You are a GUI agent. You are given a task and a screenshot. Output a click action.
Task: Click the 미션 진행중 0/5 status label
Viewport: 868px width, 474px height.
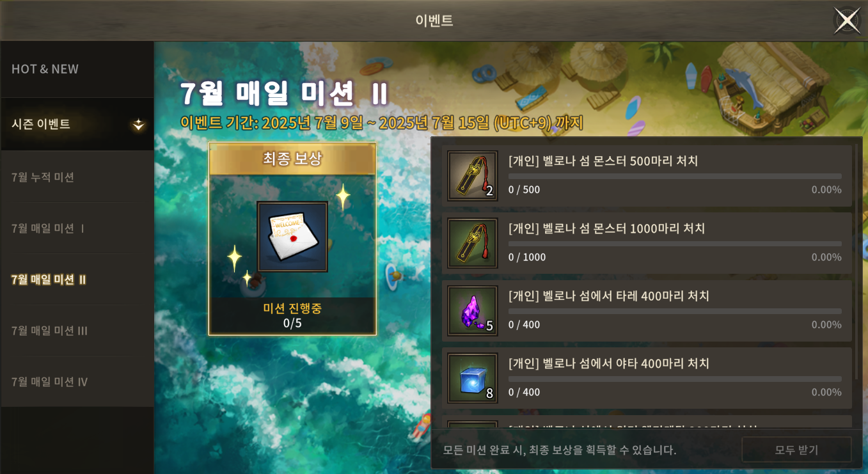point(292,315)
